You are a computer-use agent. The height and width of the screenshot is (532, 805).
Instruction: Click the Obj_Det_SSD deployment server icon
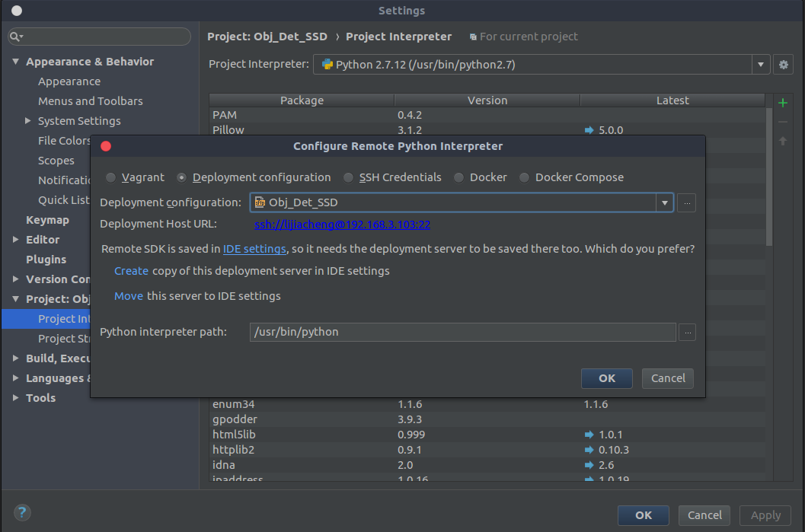click(x=260, y=202)
